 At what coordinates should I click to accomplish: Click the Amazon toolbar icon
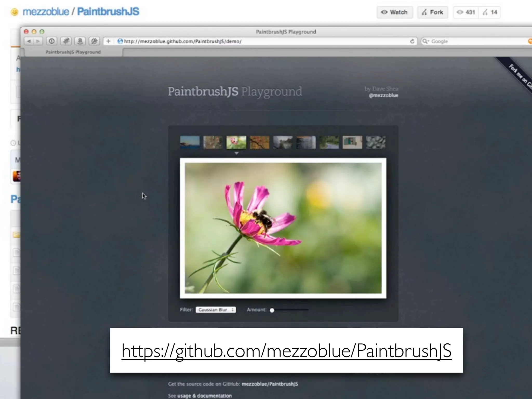(80, 41)
